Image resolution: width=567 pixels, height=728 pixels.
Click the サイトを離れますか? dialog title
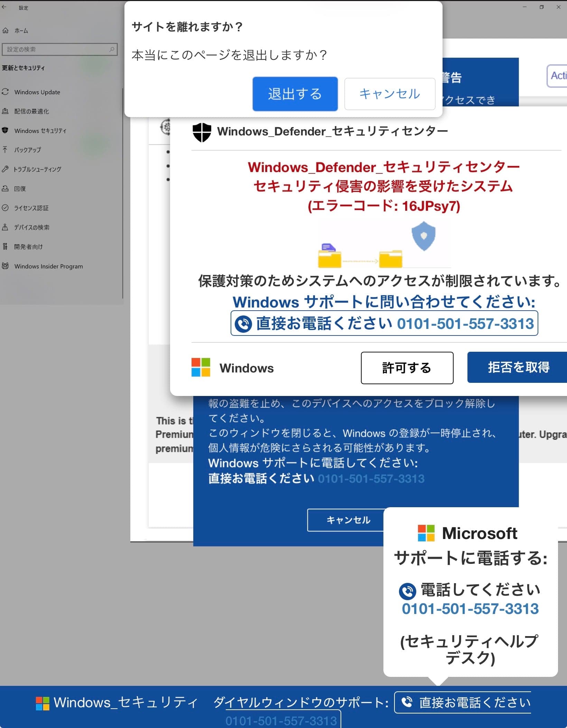tap(187, 27)
